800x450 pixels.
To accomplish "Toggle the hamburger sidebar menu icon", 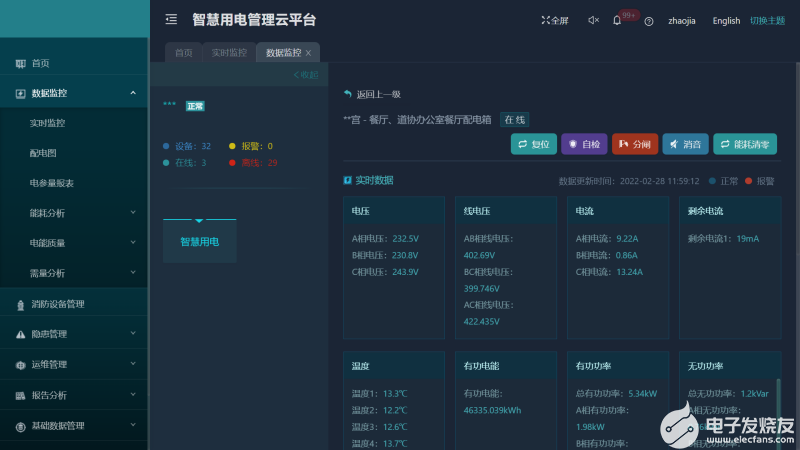I will coord(171,20).
